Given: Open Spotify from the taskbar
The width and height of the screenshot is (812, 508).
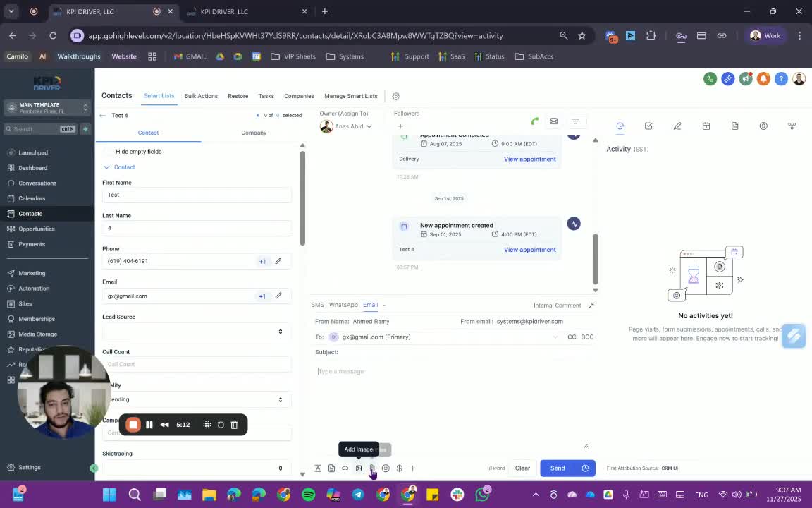Looking at the screenshot, I should pyautogui.click(x=308, y=495).
